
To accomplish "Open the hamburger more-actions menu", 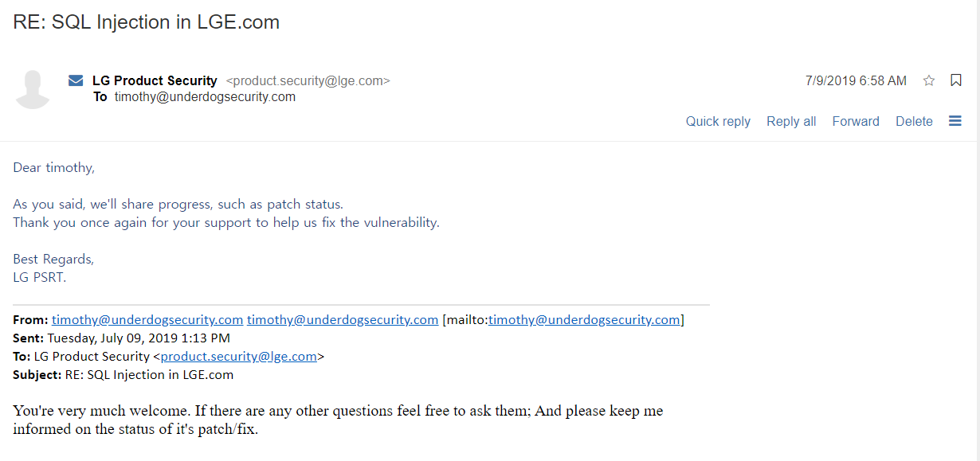I will click(955, 121).
